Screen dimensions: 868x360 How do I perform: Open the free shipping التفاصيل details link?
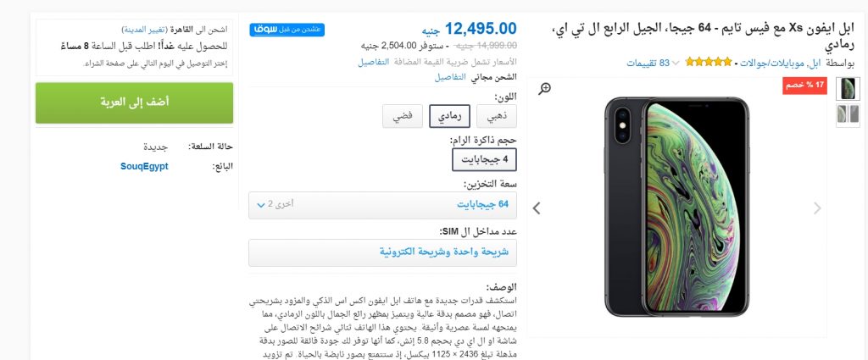[451, 77]
